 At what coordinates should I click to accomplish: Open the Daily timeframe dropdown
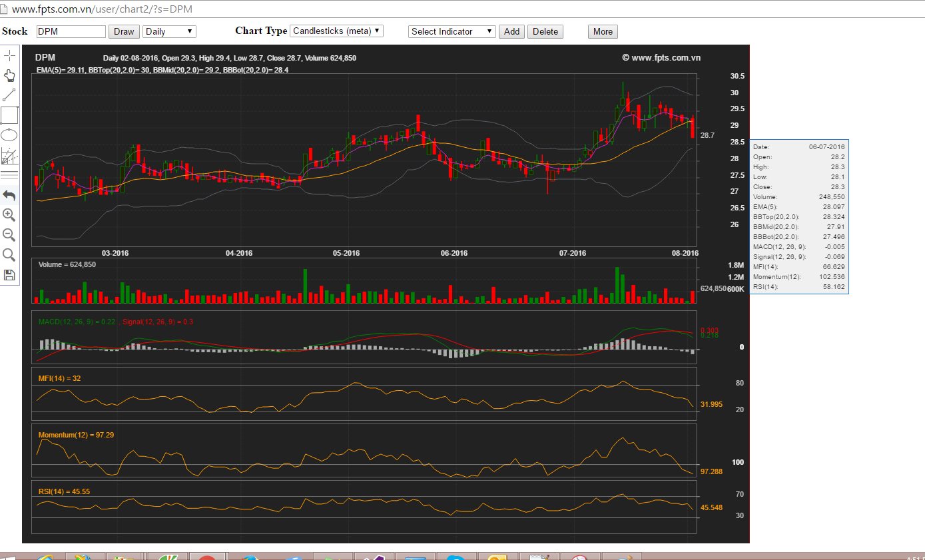click(x=169, y=31)
